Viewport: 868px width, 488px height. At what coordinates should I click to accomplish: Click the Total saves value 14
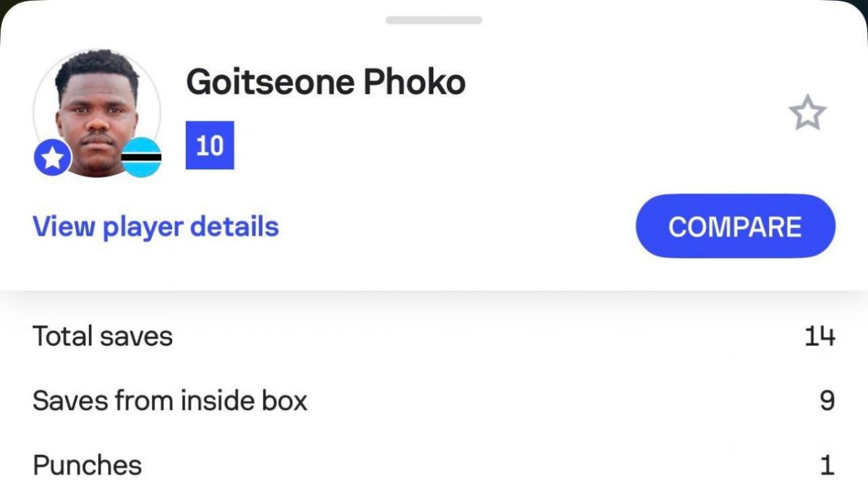(x=820, y=336)
